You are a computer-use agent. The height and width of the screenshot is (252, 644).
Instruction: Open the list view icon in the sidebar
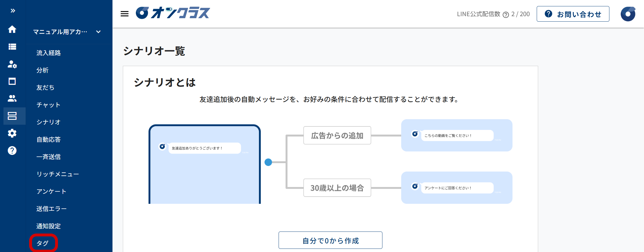point(12,46)
